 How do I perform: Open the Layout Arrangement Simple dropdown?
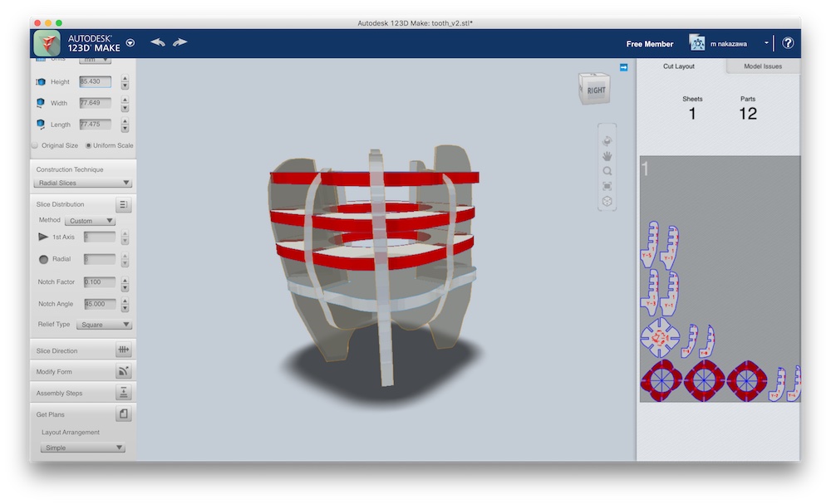point(82,448)
